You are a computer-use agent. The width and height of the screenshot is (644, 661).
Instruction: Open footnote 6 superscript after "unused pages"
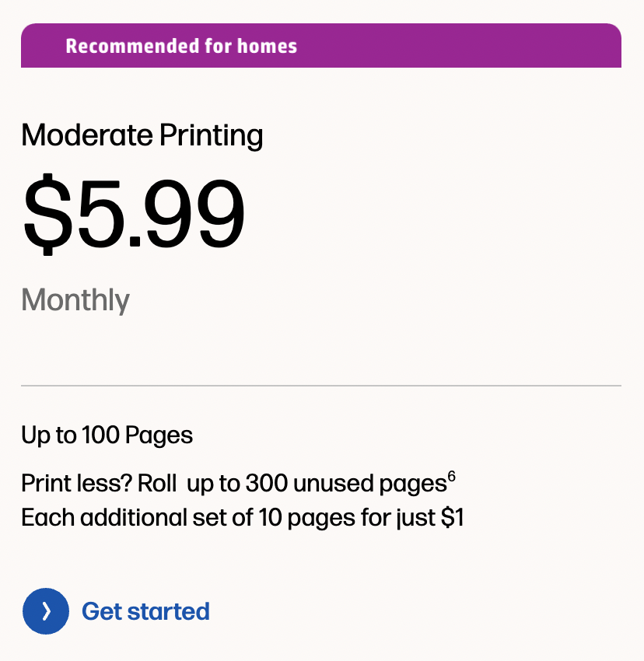(451, 477)
